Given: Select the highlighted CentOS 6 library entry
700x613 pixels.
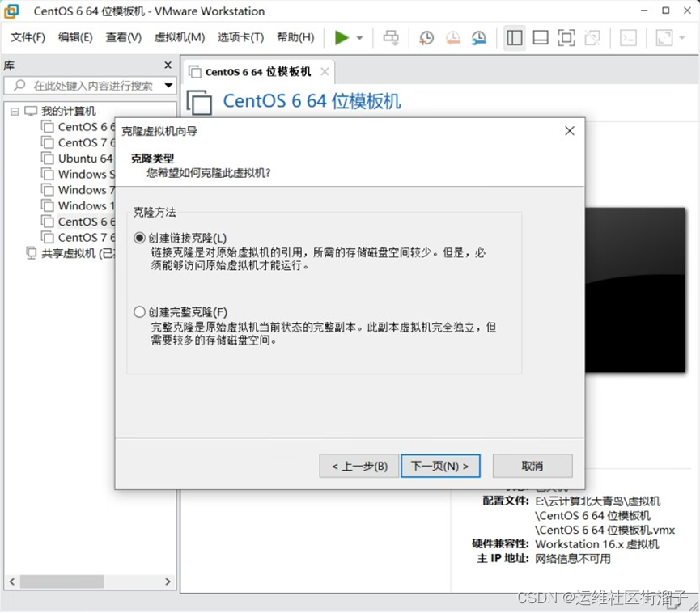Looking at the screenshot, I should [78, 222].
